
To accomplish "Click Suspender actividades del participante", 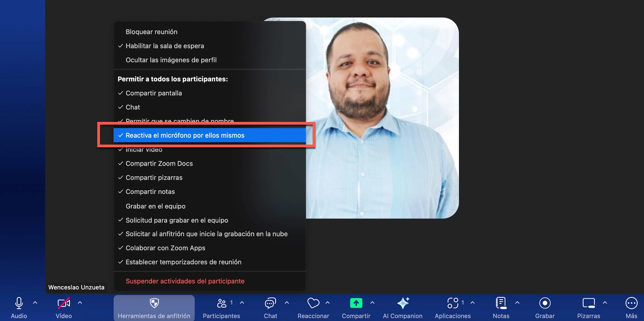I will tap(185, 281).
